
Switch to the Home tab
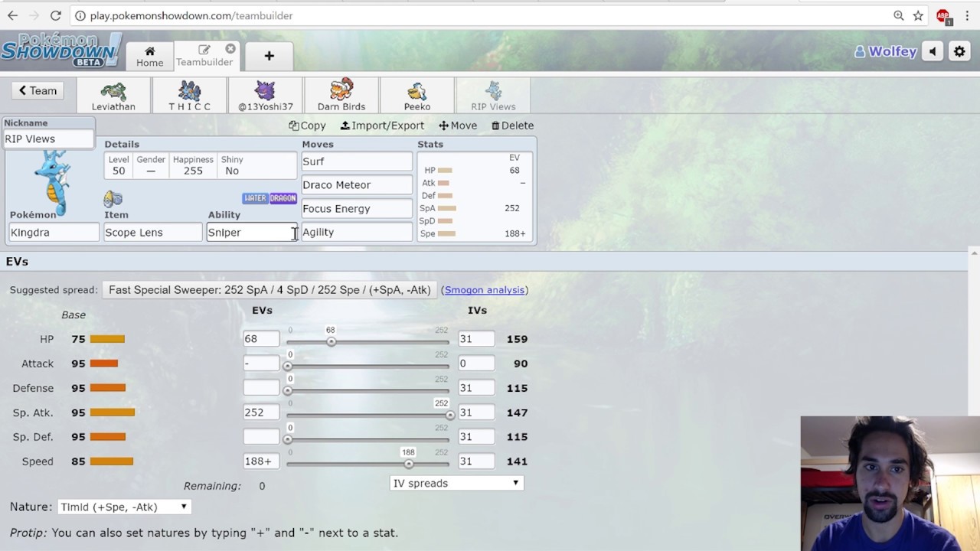[x=150, y=57]
